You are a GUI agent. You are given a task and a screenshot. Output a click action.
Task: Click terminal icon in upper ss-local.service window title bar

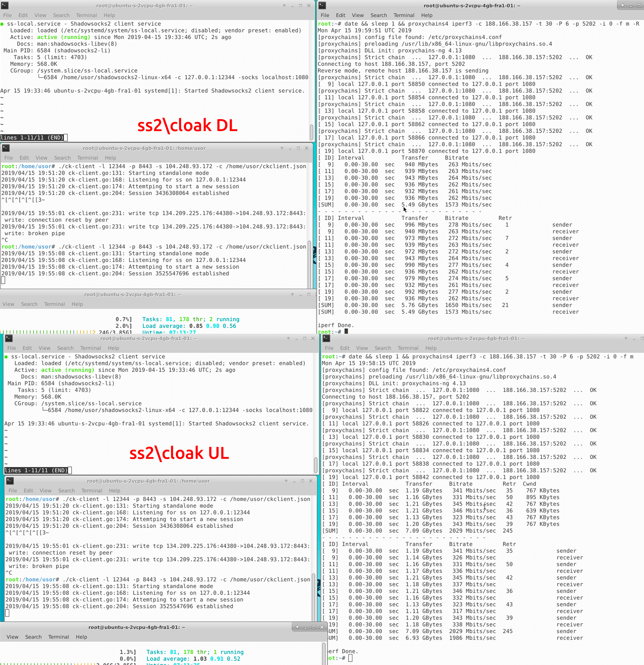point(5,5)
